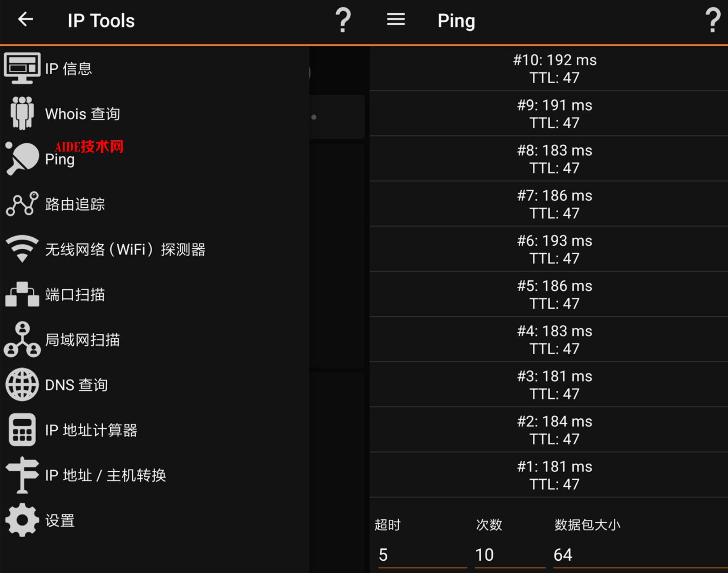Click the 超时 timeout input field
This screenshot has height=573, width=728.
[421, 555]
